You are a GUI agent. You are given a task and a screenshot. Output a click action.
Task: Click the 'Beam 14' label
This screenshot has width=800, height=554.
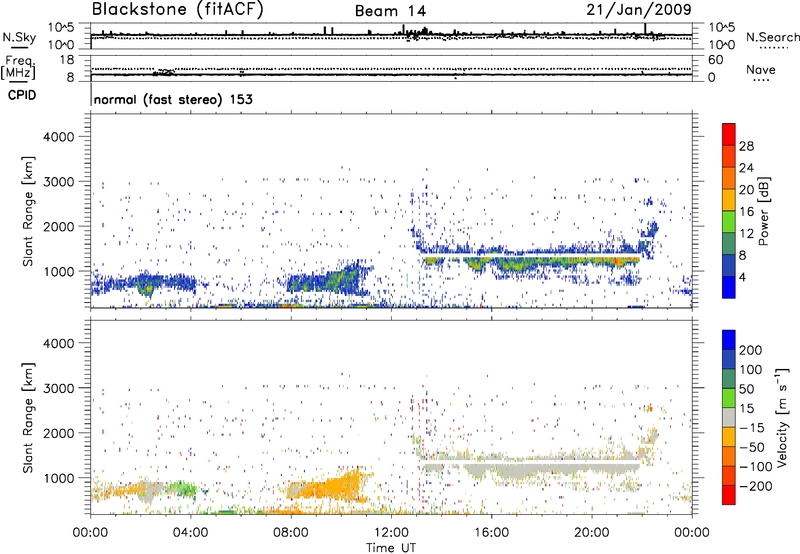(390, 11)
